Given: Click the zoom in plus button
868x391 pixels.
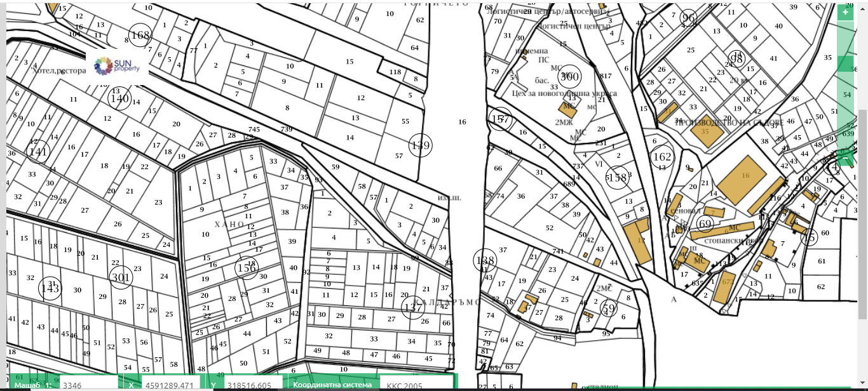Looking at the screenshot, I should [845, 12].
